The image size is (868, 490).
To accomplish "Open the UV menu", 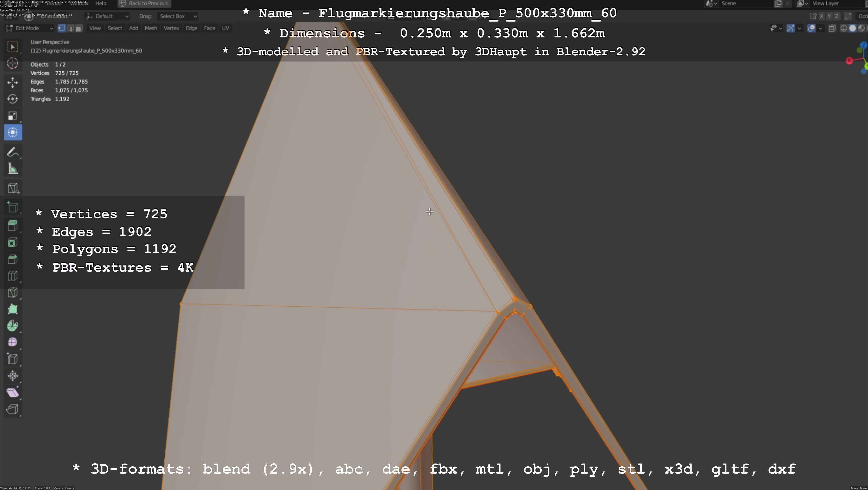I will pyautogui.click(x=225, y=28).
